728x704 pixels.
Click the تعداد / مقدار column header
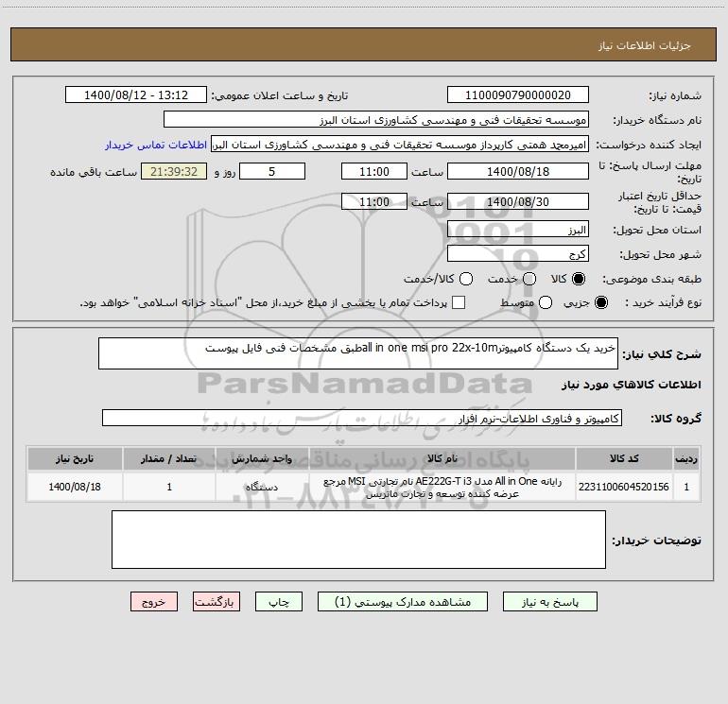[169, 458]
